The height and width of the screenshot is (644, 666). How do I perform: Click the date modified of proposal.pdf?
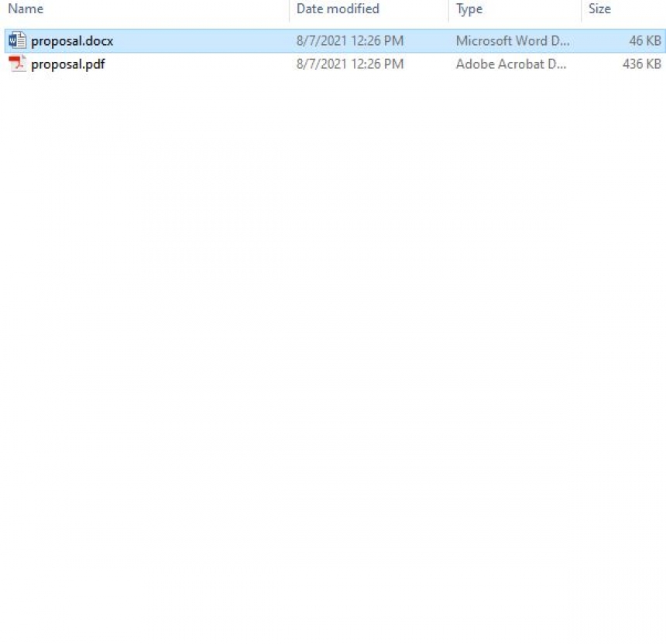pos(349,64)
